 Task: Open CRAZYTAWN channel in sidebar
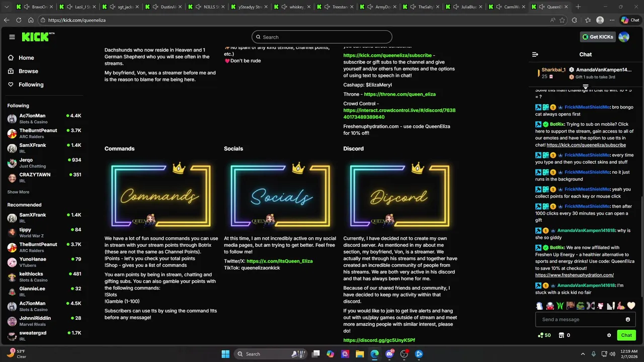tap(44, 177)
